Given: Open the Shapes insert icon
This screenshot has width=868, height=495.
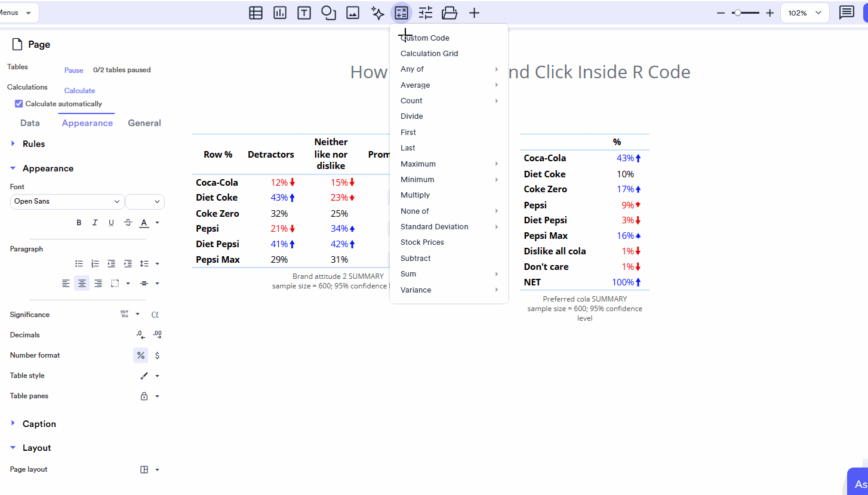Looking at the screenshot, I should [x=329, y=13].
